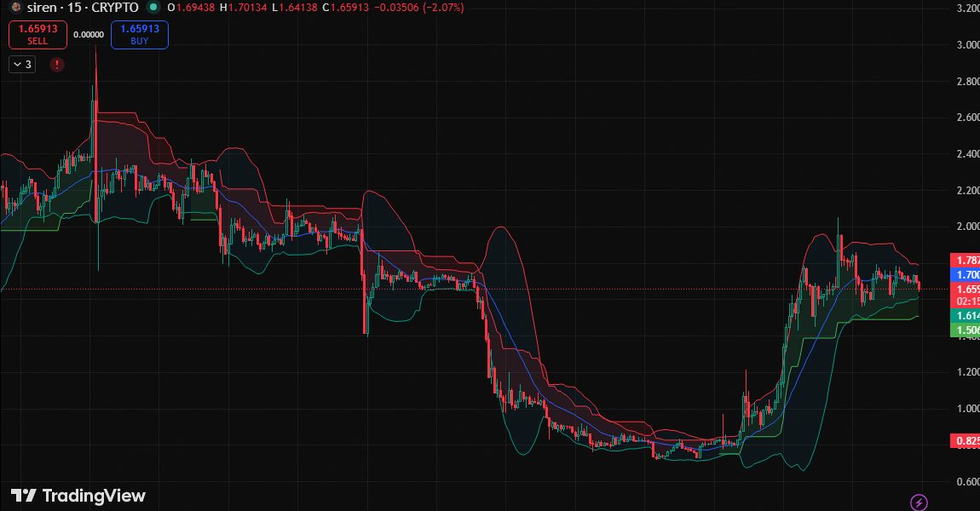Click the red exclamation warning icon

(x=57, y=65)
